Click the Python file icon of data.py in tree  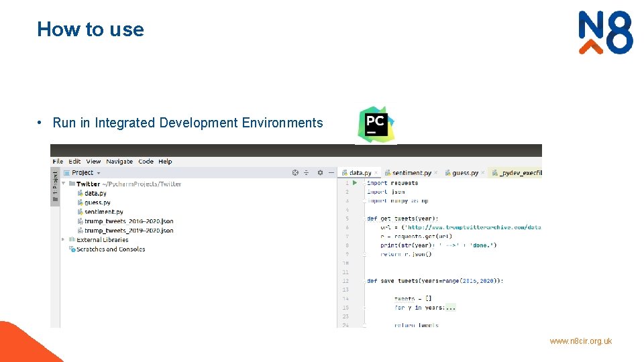(x=80, y=193)
